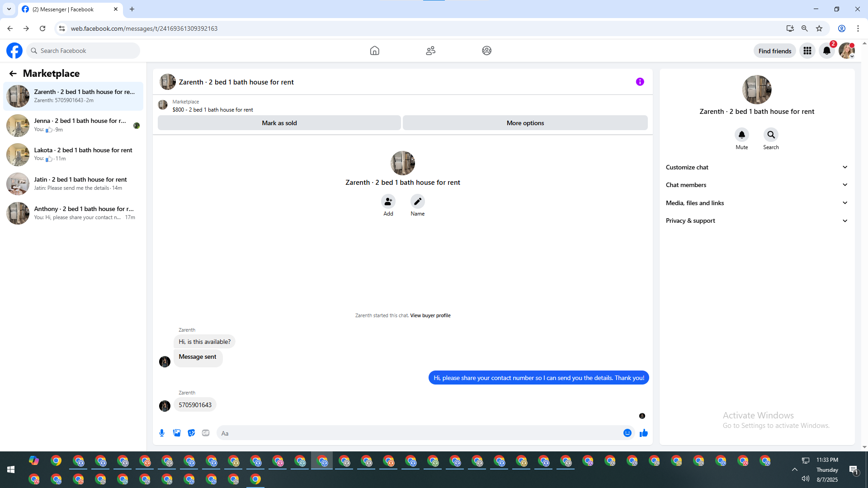Open the Jatin conversation in list

(73, 183)
